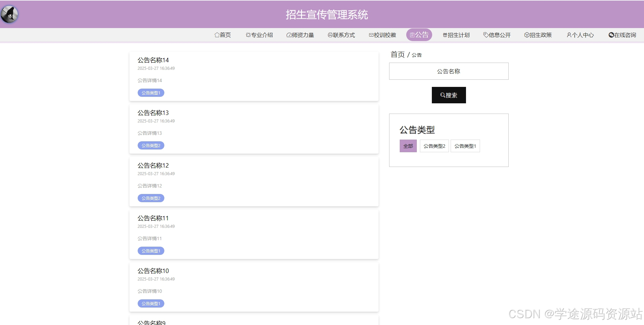Click the date under 公告名称12

[156, 174]
